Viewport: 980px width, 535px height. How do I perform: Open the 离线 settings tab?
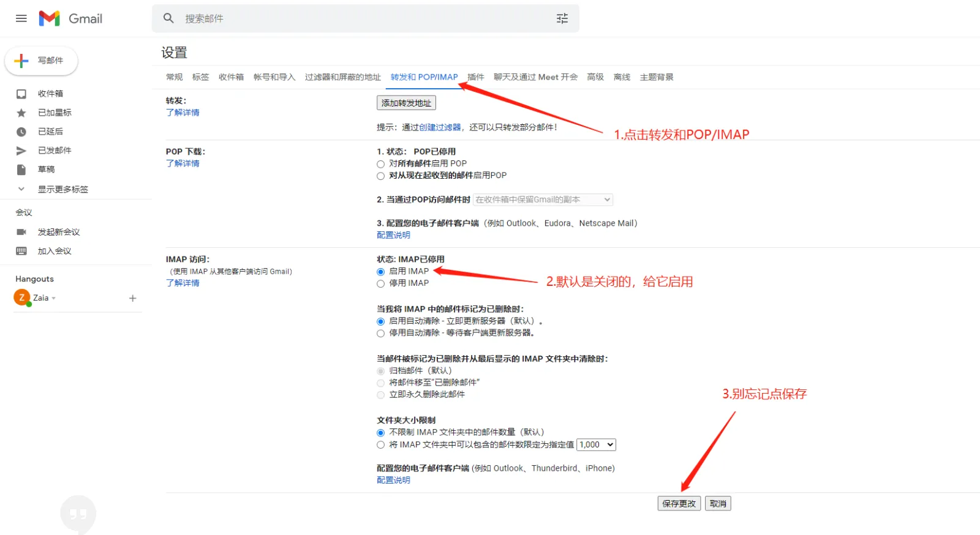coord(622,77)
